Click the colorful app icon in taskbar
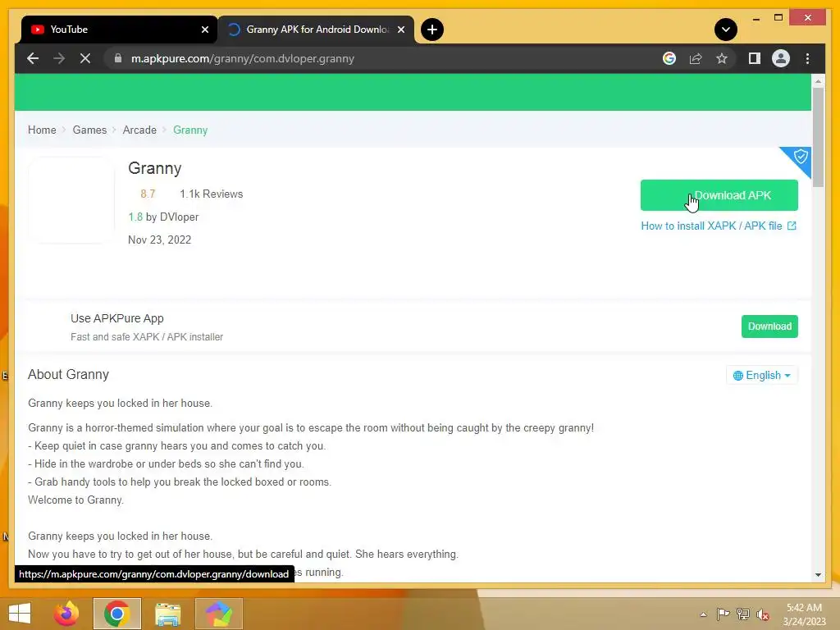Screen dimensions: 840x630 tap(218, 614)
